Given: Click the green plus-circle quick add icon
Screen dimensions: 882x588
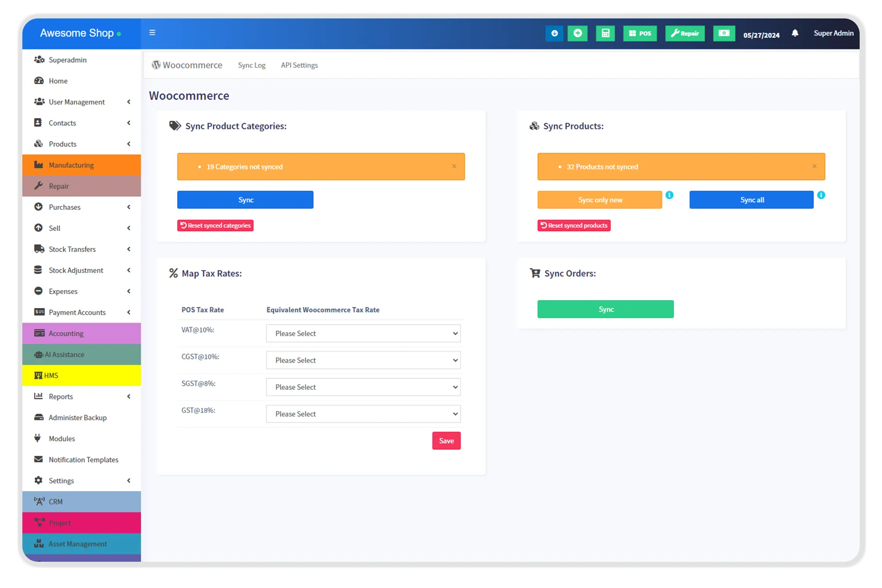Looking at the screenshot, I should point(577,33).
